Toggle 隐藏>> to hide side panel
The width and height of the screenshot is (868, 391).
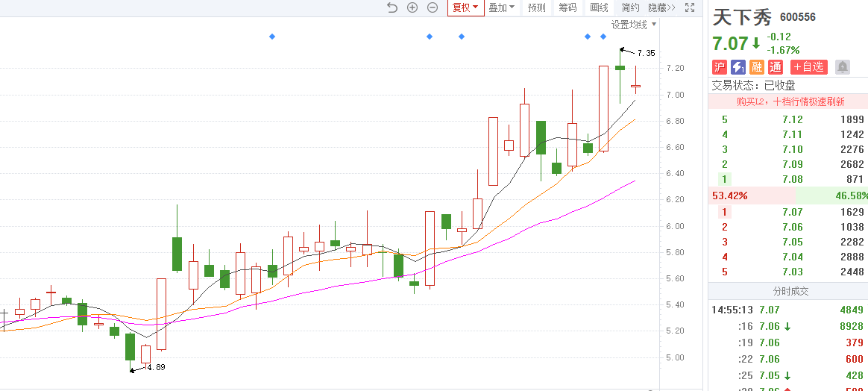click(661, 7)
